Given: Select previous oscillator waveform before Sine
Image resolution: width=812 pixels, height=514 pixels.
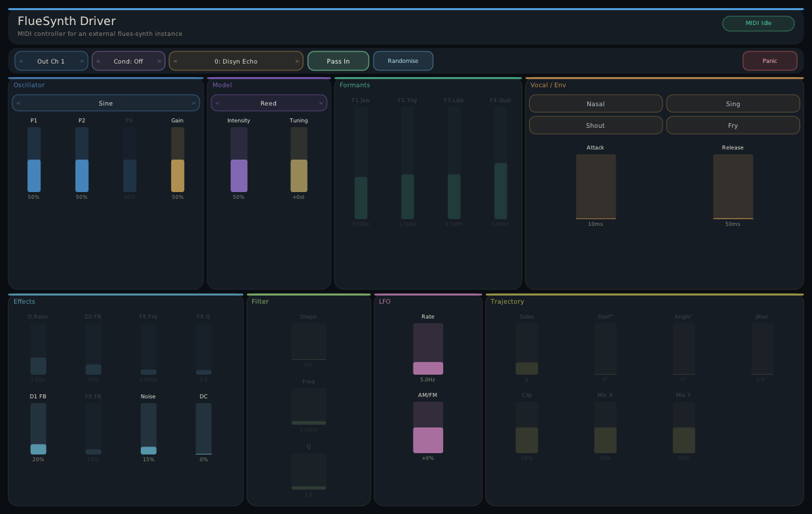Looking at the screenshot, I should point(18,103).
